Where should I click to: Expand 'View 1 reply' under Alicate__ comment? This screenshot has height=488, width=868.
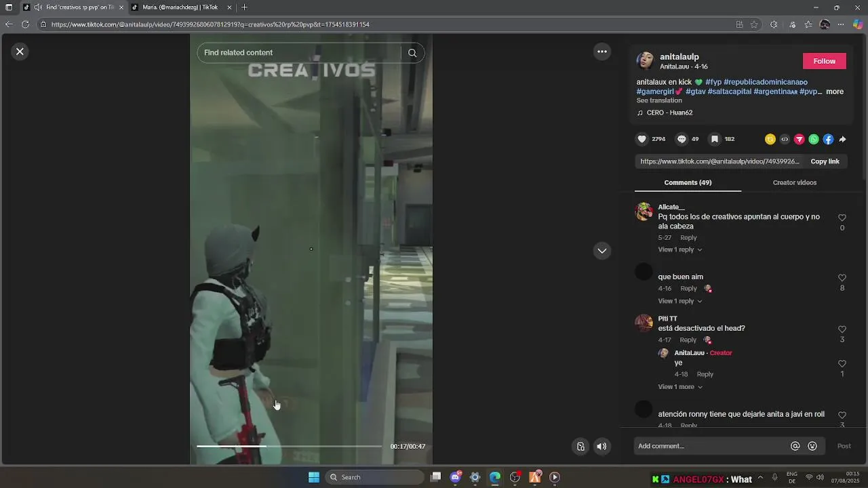680,249
